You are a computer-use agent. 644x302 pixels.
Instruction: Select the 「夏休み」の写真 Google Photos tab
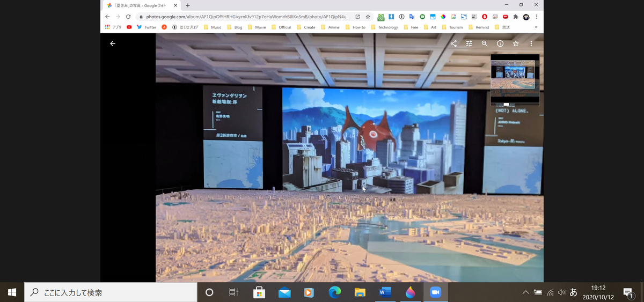click(142, 5)
